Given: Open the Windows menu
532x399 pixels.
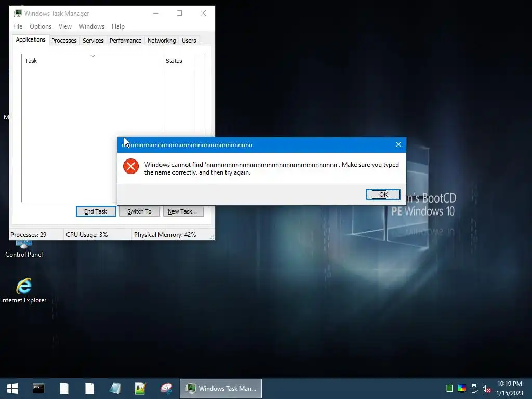Looking at the screenshot, I should click(91, 26).
